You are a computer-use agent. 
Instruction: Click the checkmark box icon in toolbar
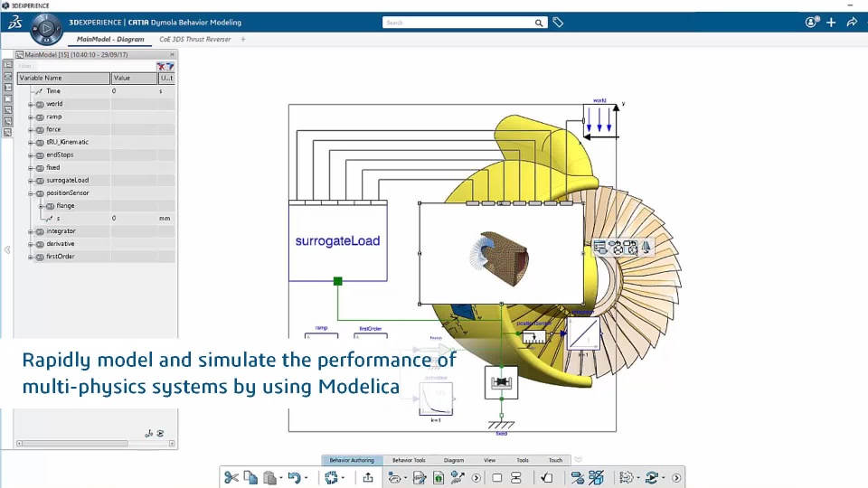coord(547,477)
